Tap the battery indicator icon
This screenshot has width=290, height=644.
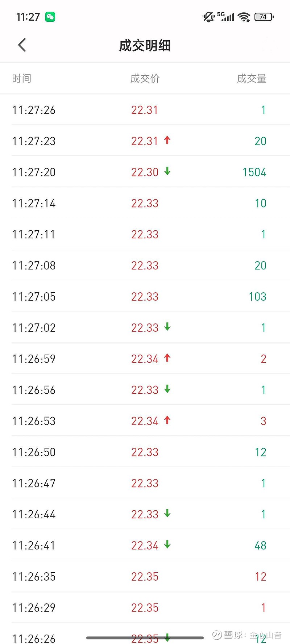(264, 17)
